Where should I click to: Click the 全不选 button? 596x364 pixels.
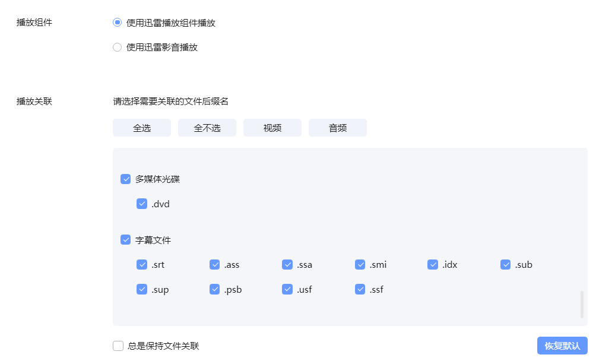point(207,127)
